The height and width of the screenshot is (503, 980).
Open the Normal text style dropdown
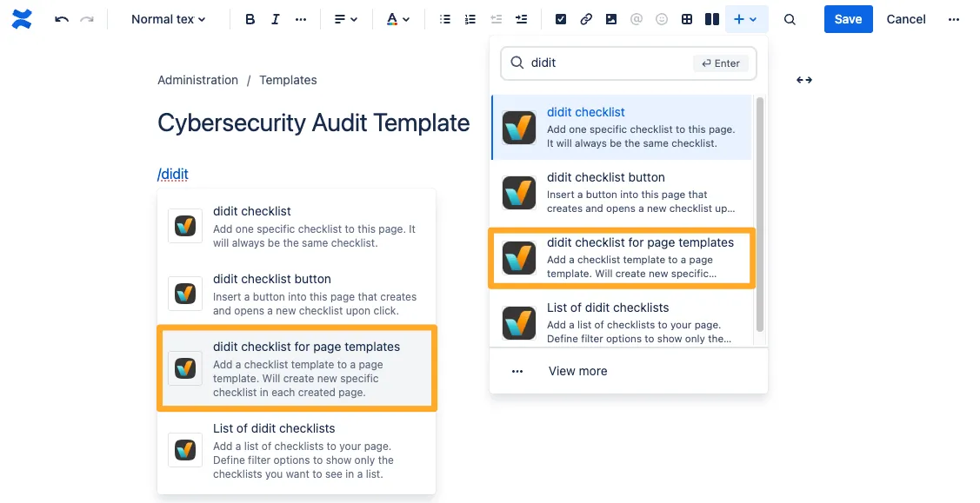168,19
